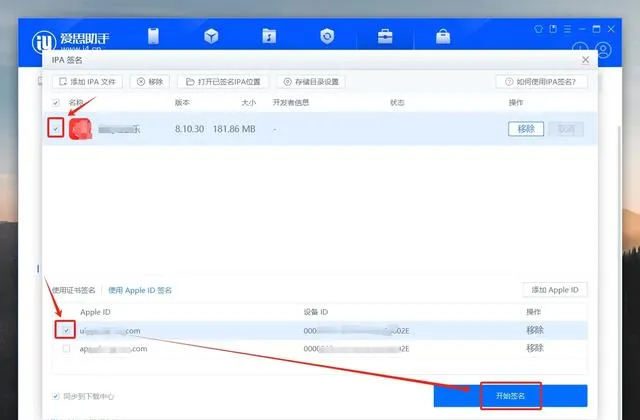Open the toolbox briefcase section
Image resolution: width=640 pixels, height=420 pixels.
(x=385, y=36)
